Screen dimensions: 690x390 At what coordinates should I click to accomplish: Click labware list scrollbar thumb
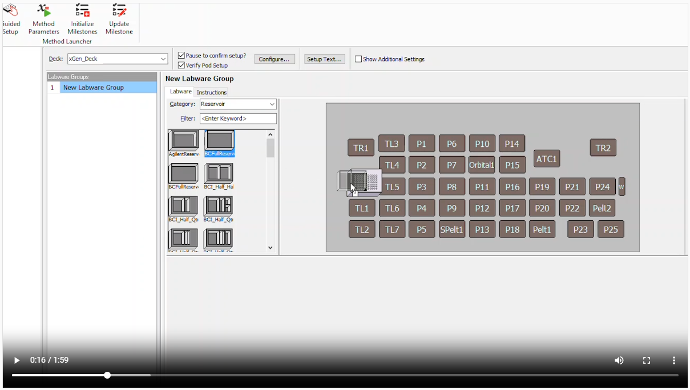pos(270,147)
